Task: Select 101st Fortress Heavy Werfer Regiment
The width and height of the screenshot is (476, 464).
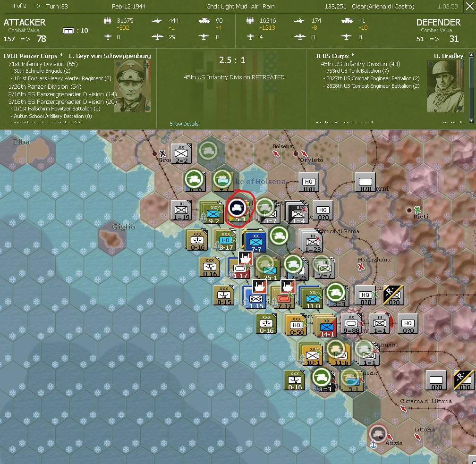Action: coord(61,78)
